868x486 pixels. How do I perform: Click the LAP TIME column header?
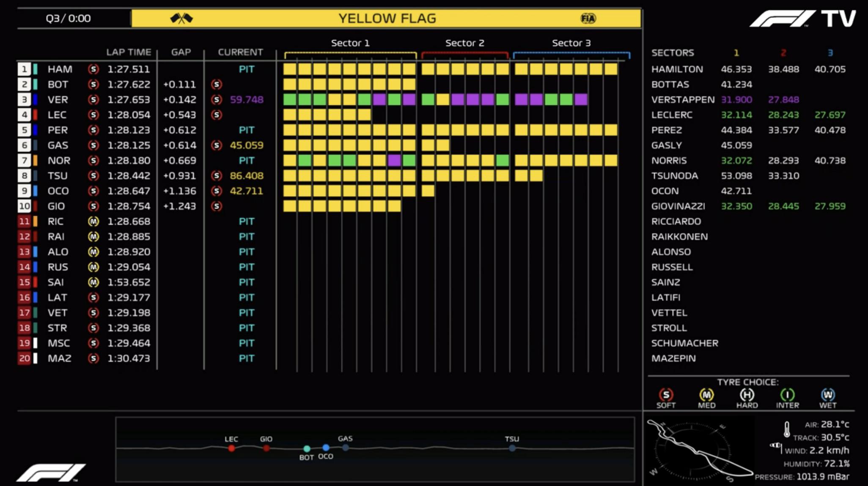(129, 52)
